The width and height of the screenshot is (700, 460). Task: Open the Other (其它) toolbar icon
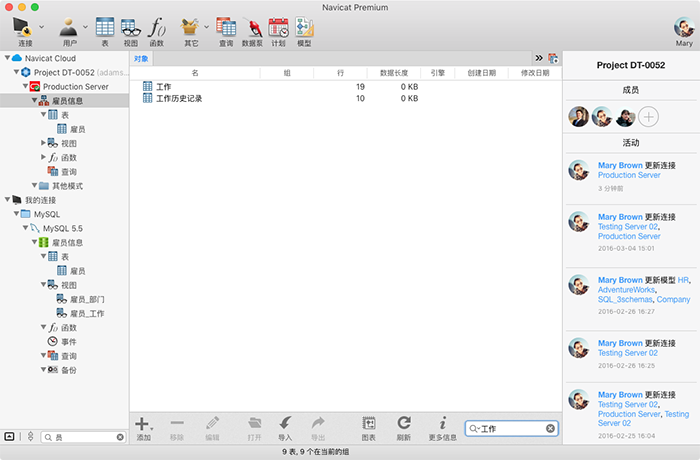click(x=190, y=27)
